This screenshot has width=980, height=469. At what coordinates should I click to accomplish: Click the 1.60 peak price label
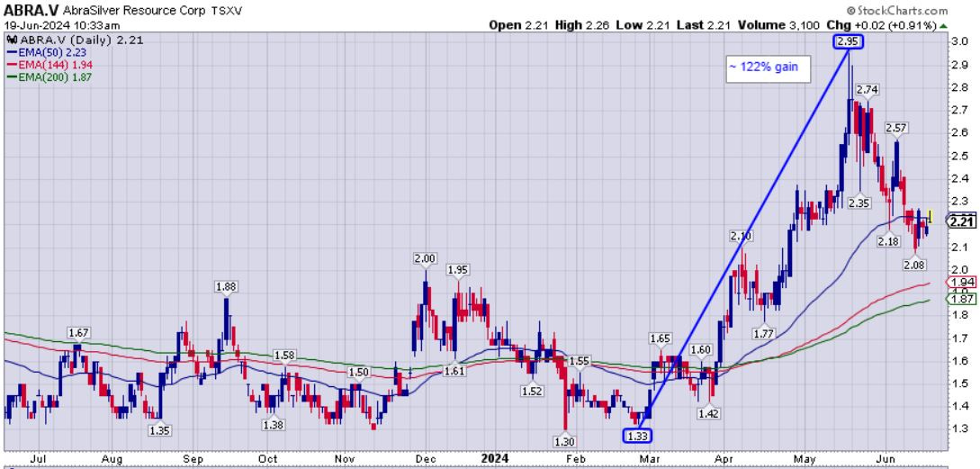[701, 349]
